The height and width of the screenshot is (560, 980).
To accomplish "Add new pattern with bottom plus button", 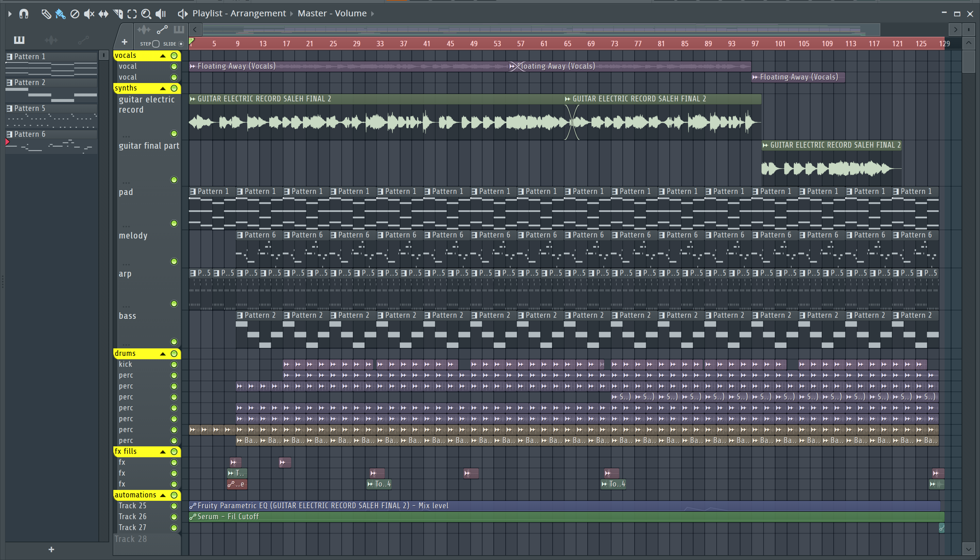I will pos(51,549).
